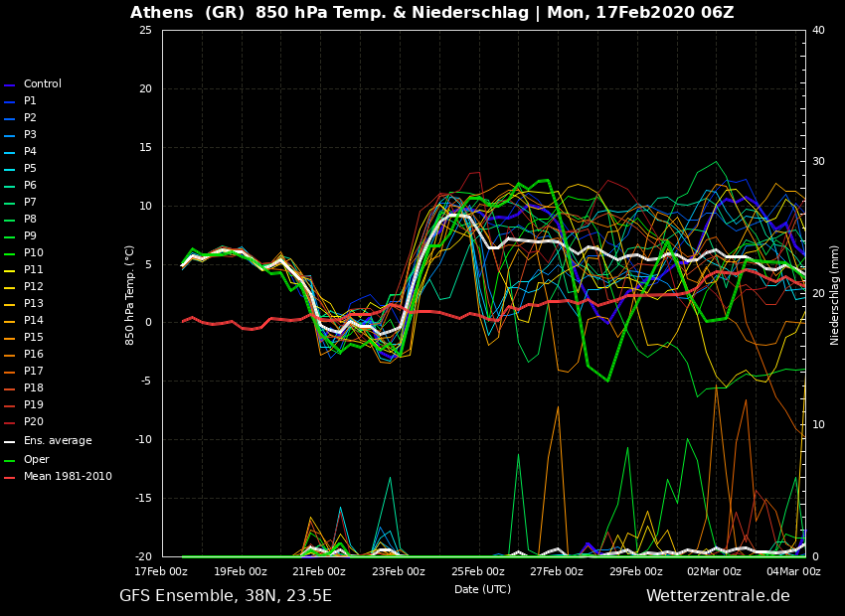Click the "P7" legend label

[30, 202]
